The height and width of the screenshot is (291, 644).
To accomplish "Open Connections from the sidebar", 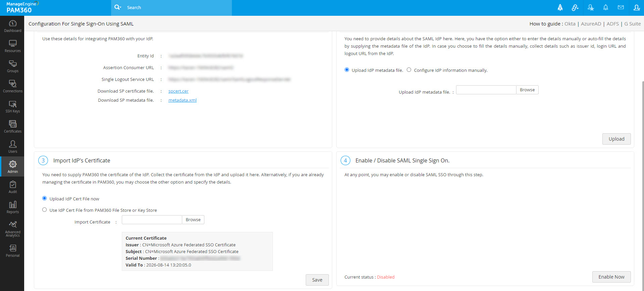I will coord(12,86).
